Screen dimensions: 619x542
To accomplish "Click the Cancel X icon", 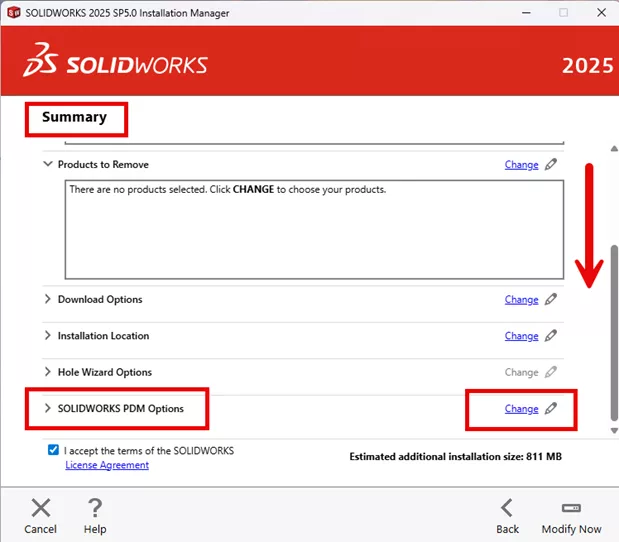I will 41,508.
